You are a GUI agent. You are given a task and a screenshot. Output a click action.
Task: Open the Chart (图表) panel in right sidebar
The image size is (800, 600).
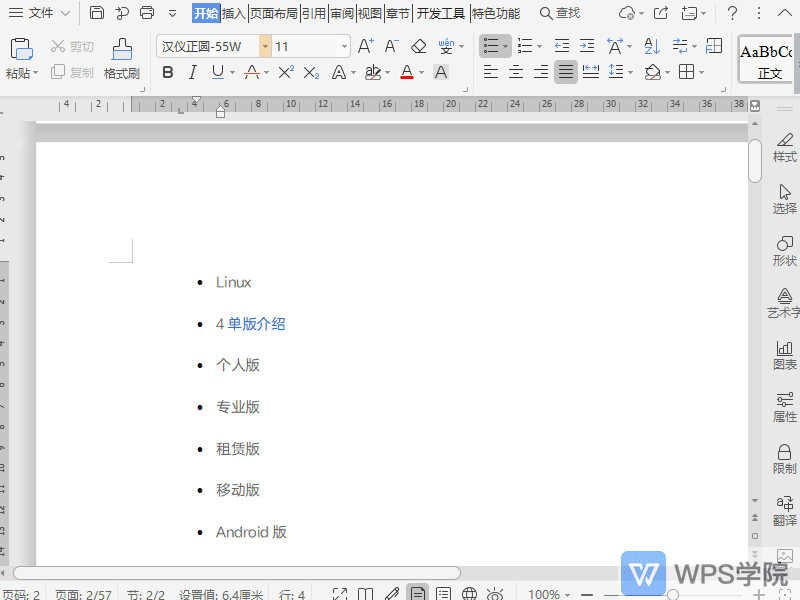click(784, 352)
